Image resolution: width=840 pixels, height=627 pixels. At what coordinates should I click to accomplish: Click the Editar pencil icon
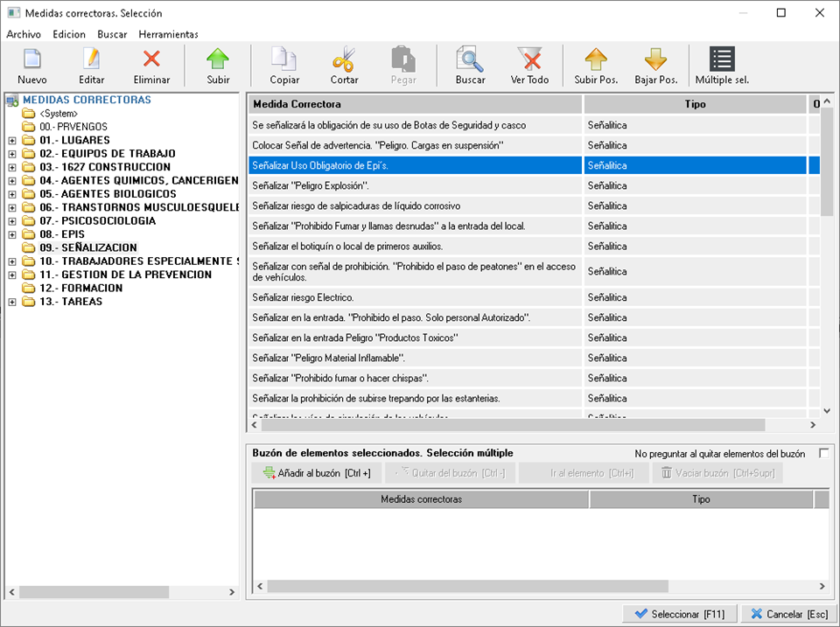(x=91, y=60)
